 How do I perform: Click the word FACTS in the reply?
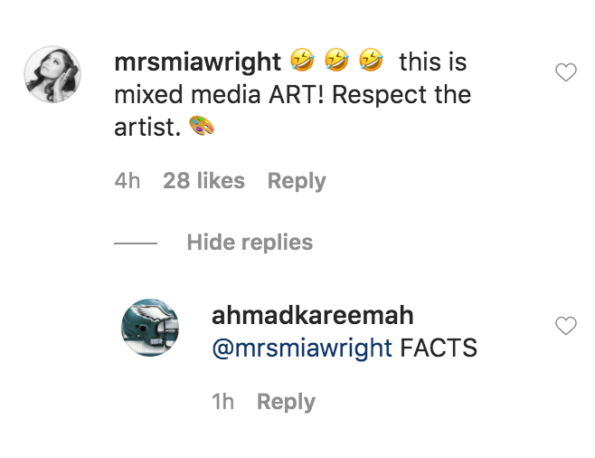click(439, 348)
